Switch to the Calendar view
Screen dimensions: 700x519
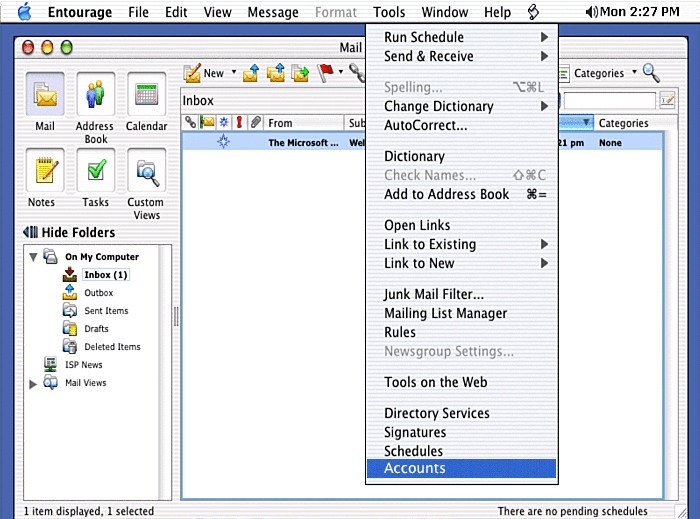(x=146, y=94)
